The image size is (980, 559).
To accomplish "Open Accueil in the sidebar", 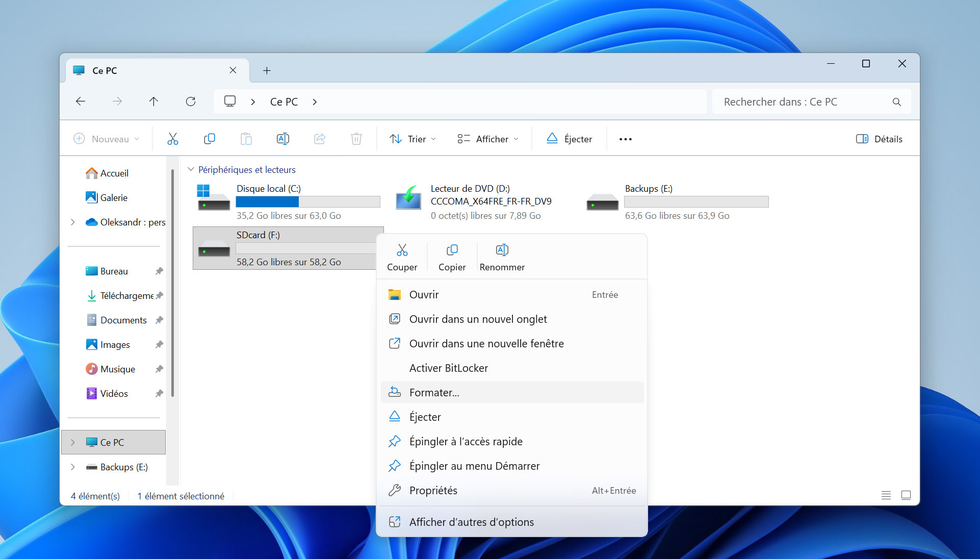I will point(114,173).
